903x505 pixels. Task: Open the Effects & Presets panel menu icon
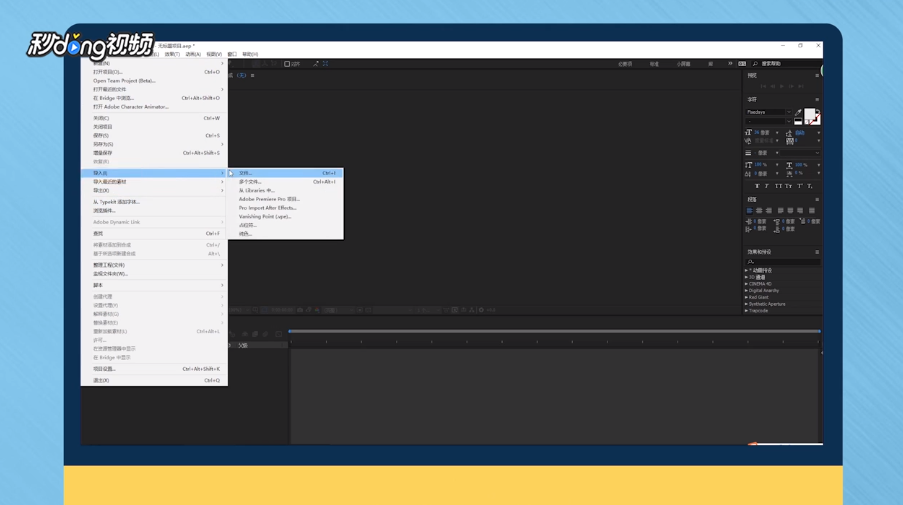coord(817,252)
